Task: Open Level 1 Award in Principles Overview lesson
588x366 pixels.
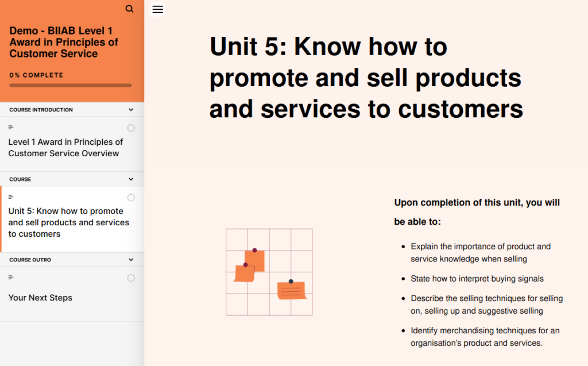Action: coord(72,144)
